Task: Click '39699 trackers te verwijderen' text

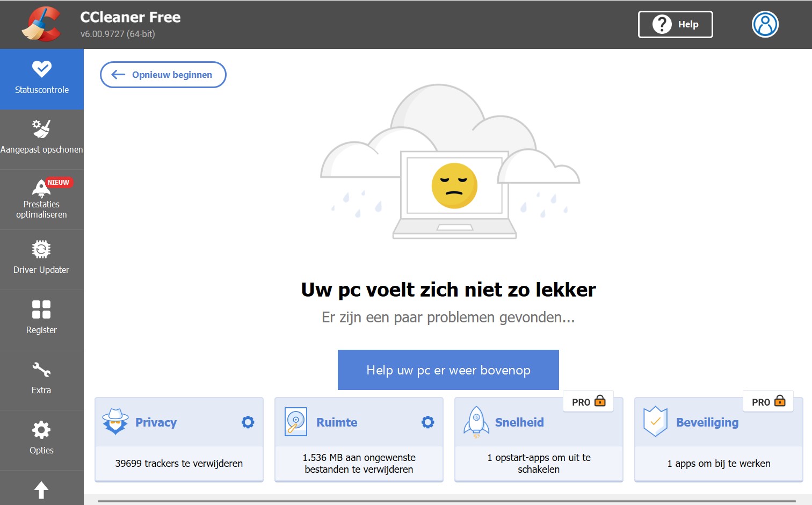Action: [179, 463]
